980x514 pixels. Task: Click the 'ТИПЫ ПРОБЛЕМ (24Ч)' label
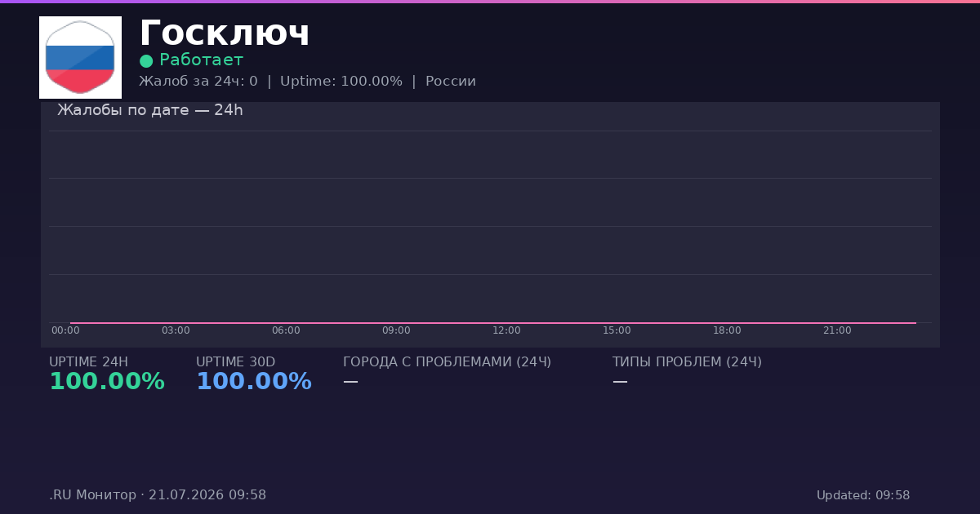[687, 362]
